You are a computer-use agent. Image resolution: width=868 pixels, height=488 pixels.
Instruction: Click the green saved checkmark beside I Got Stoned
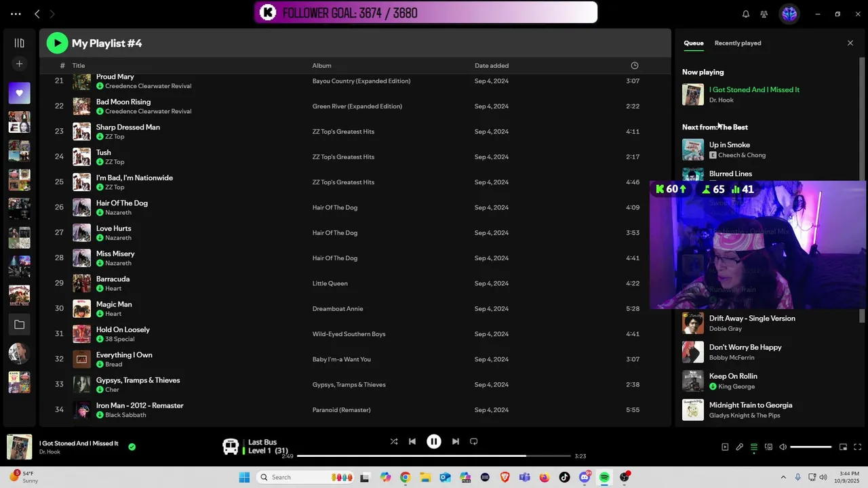click(x=132, y=447)
